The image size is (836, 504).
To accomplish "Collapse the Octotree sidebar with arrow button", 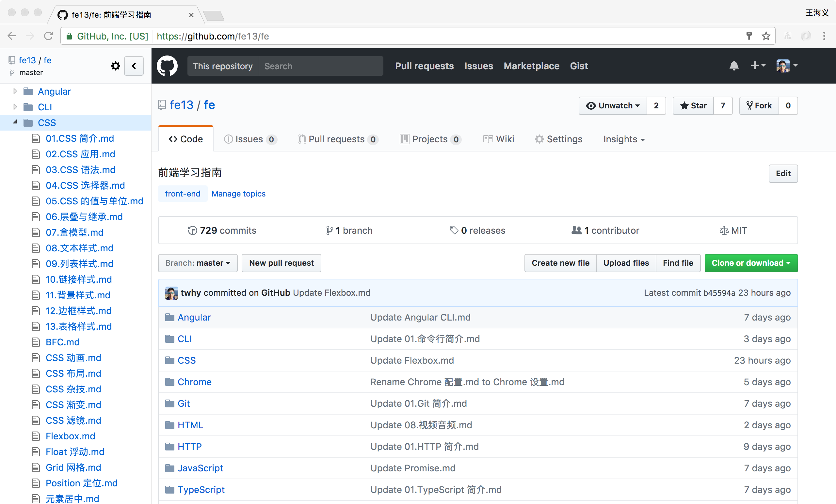I will (134, 66).
